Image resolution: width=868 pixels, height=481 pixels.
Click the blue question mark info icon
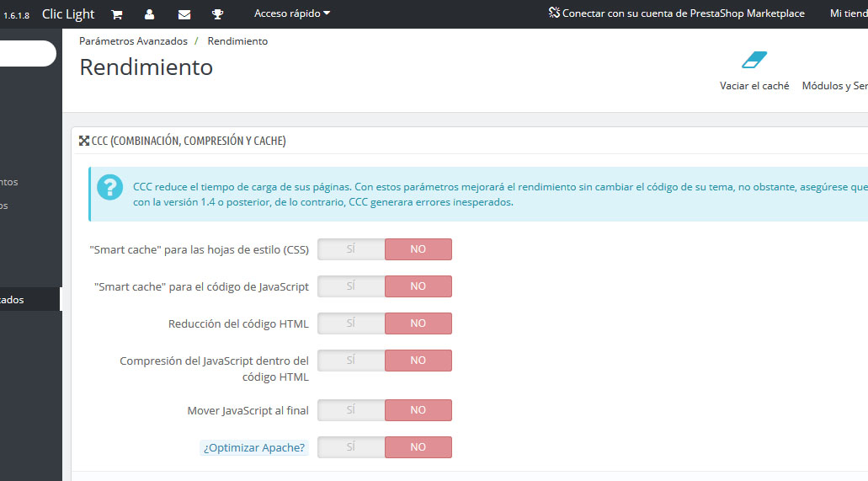click(110, 187)
